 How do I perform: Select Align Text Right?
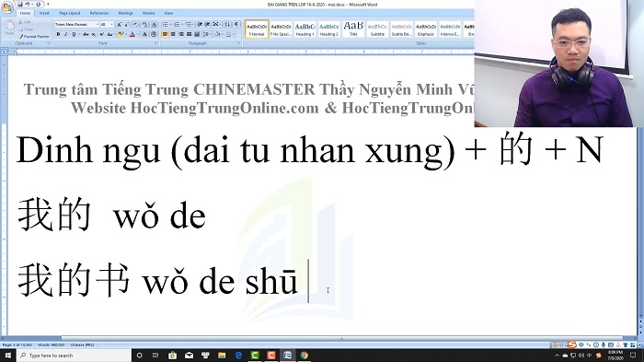pos(181,34)
